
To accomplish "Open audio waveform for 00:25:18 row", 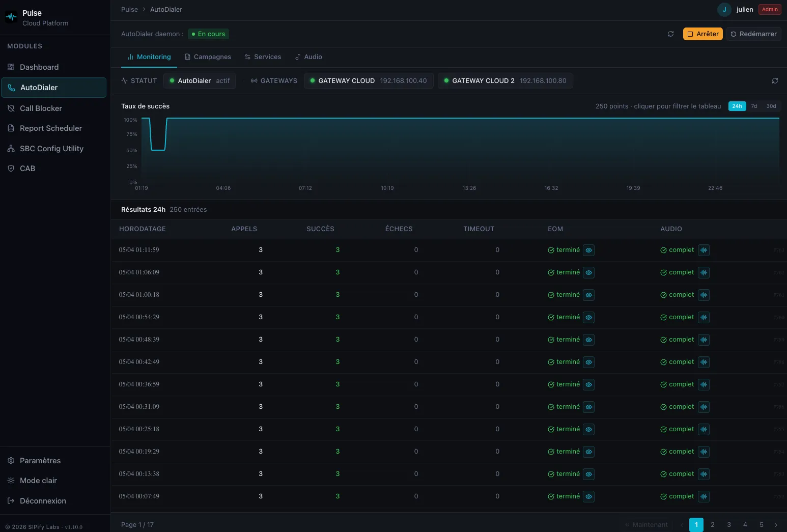I will click(x=704, y=430).
